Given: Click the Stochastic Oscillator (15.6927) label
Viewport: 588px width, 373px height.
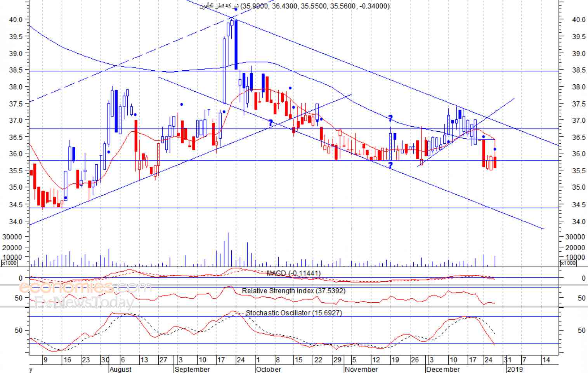Looking at the screenshot, I should (294, 313).
